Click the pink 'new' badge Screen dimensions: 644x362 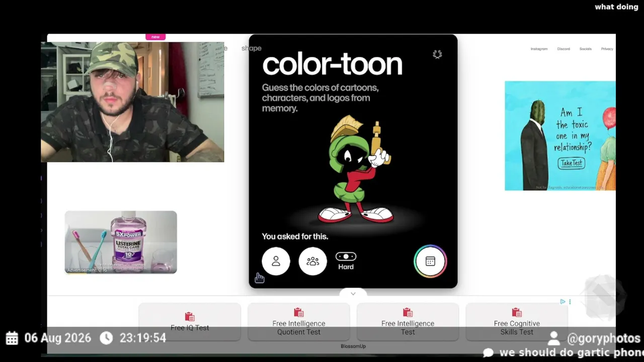click(155, 37)
